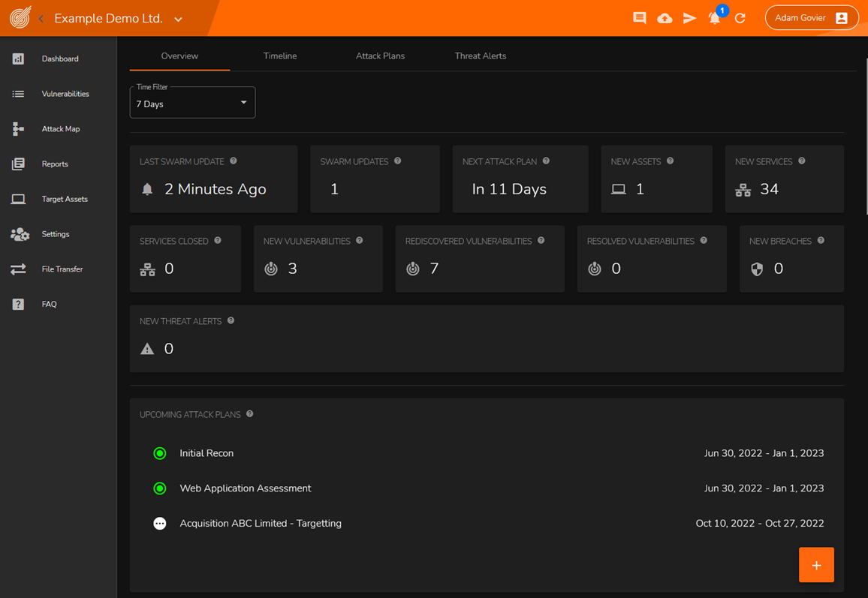Switch to the Threat Alerts tab
Viewport: 868px width, 598px height.
tap(480, 56)
